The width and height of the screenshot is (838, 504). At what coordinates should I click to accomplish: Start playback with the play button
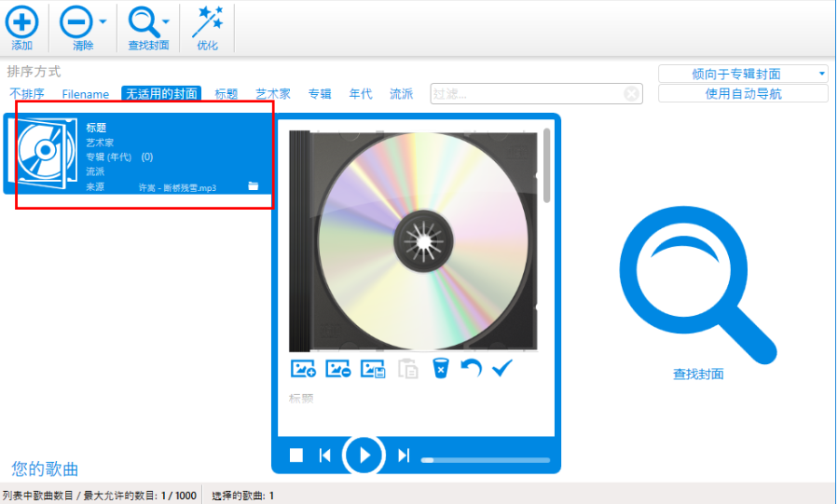click(364, 456)
